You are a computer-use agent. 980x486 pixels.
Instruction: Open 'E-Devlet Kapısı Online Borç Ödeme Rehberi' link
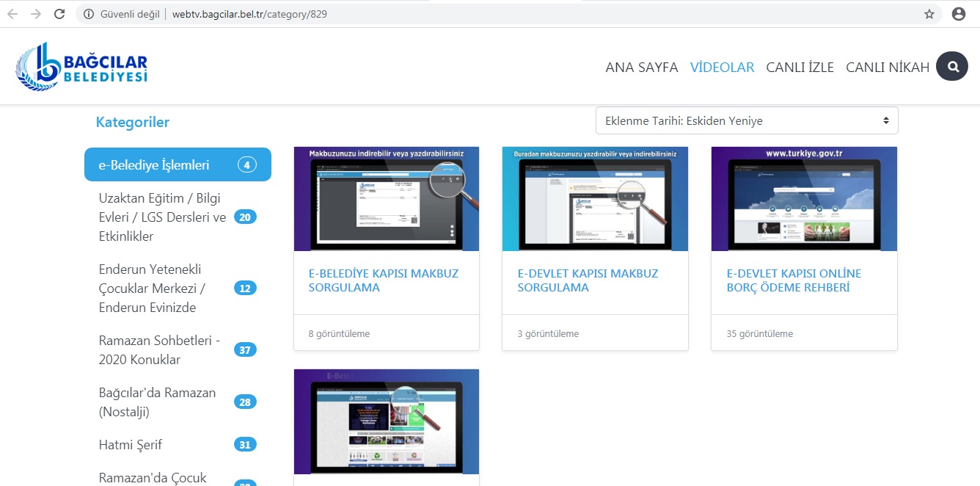(x=794, y=280)
